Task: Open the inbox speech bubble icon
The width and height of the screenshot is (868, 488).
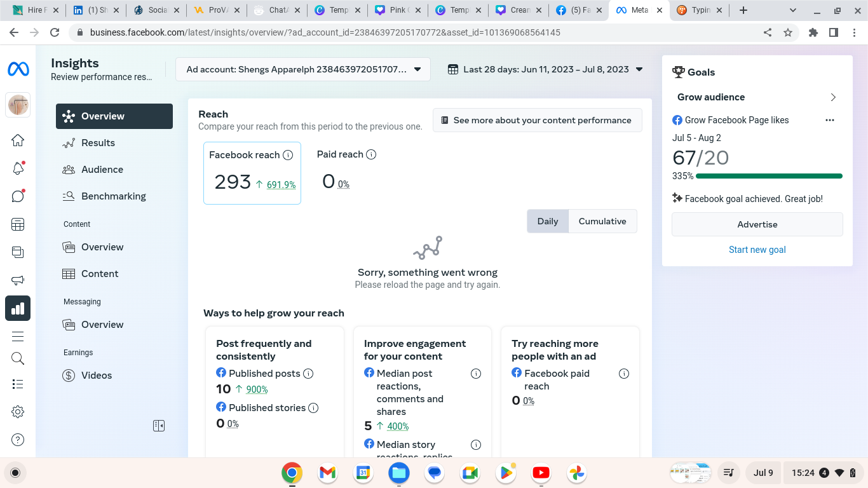Action: 18,196
